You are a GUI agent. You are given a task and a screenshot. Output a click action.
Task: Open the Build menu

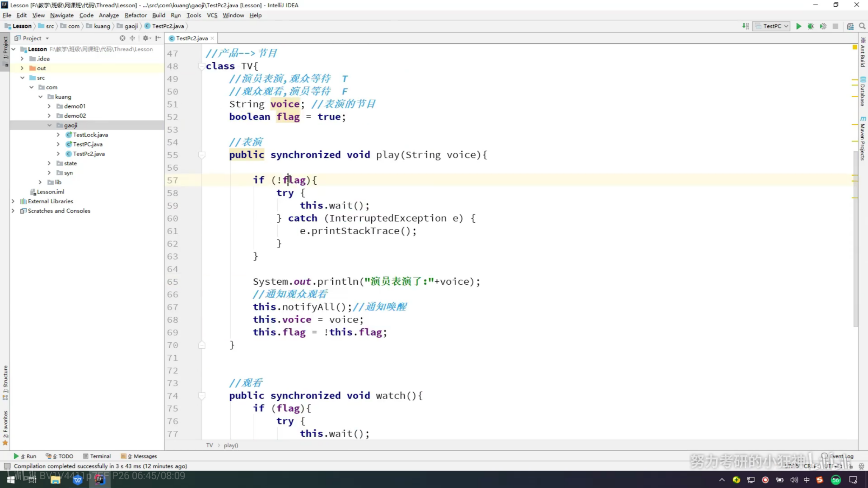click(x=159, y=15)
